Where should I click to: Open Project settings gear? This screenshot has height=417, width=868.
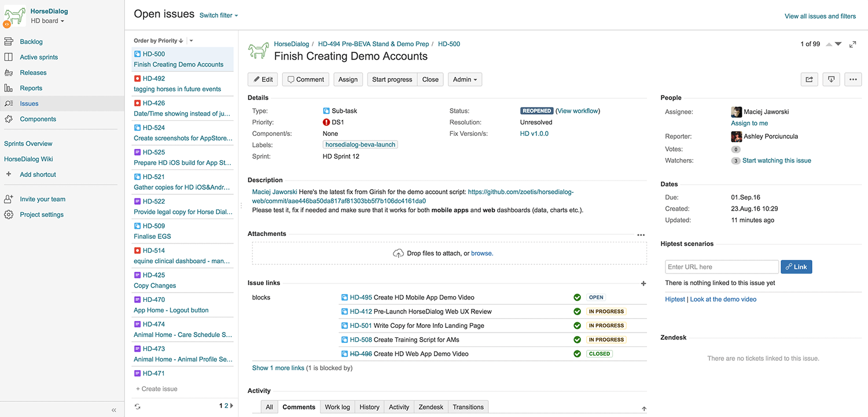9,215
